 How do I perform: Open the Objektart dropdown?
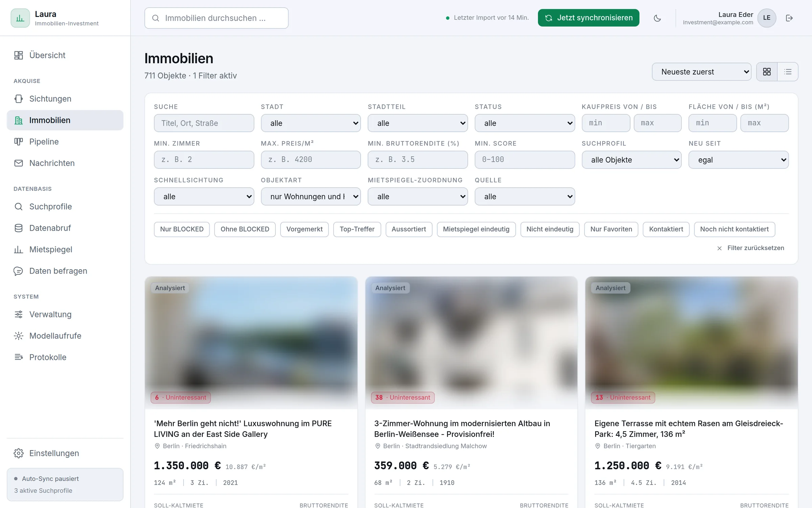(311, 196)
